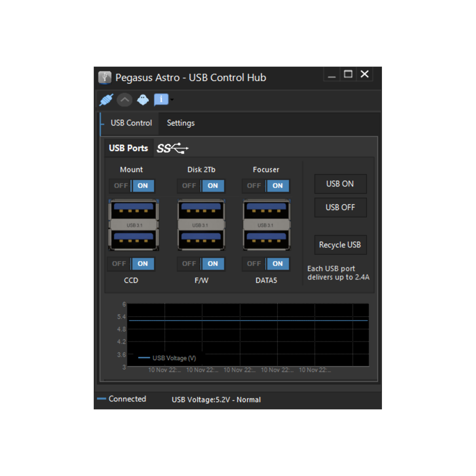Open the blue info icon
476x476 pixels.
click(161, 99)
